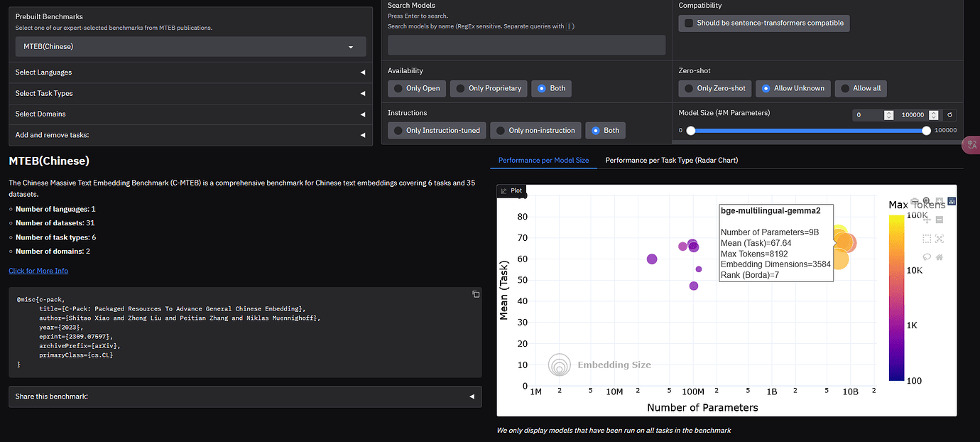Click the left Model Size slider handle
The image size is (980, 442).
tap(691, 131)
